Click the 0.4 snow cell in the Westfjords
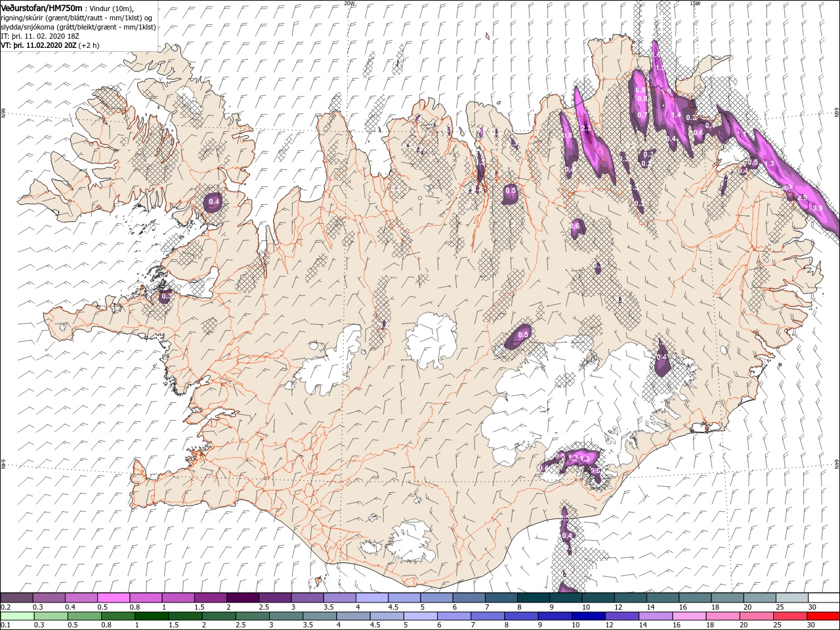 [x=213, y=203]
